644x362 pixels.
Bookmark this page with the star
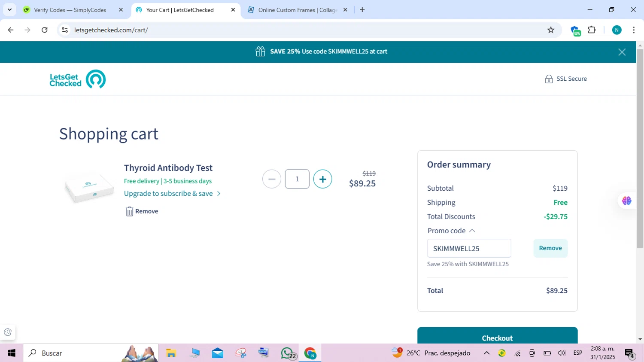(x=551, y=30)
